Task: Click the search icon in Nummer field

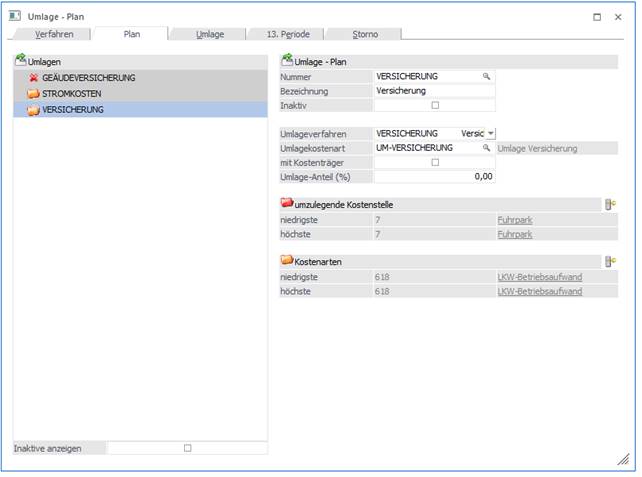Action: tap(487, 76)
